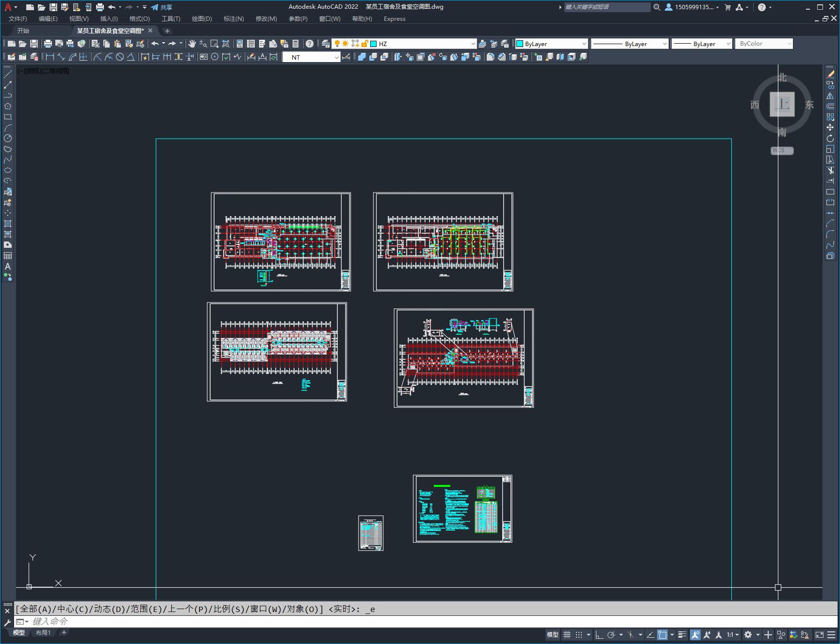Image resolution: width=840 pixels, height=644 pixels.
Task: Click the viewport label [-][俯视][二维线框]
Action: click(44, 71)
